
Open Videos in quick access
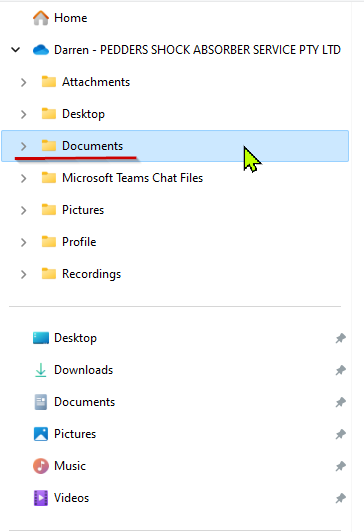pyautogui.click(x=72, y=498)
